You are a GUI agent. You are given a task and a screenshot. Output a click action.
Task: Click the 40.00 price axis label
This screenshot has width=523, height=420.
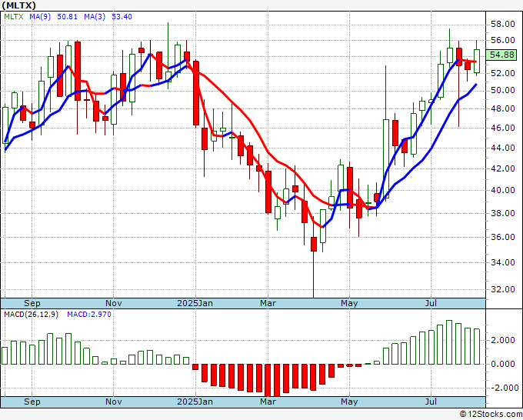[x=503, y=190]
